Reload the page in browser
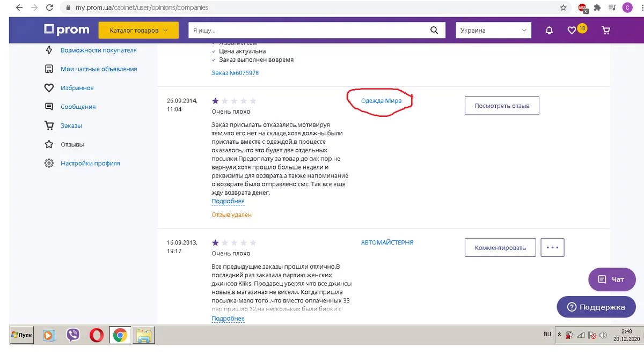Image resolution: width=644 pixels, height=362 pixels. tap(49, 8)
